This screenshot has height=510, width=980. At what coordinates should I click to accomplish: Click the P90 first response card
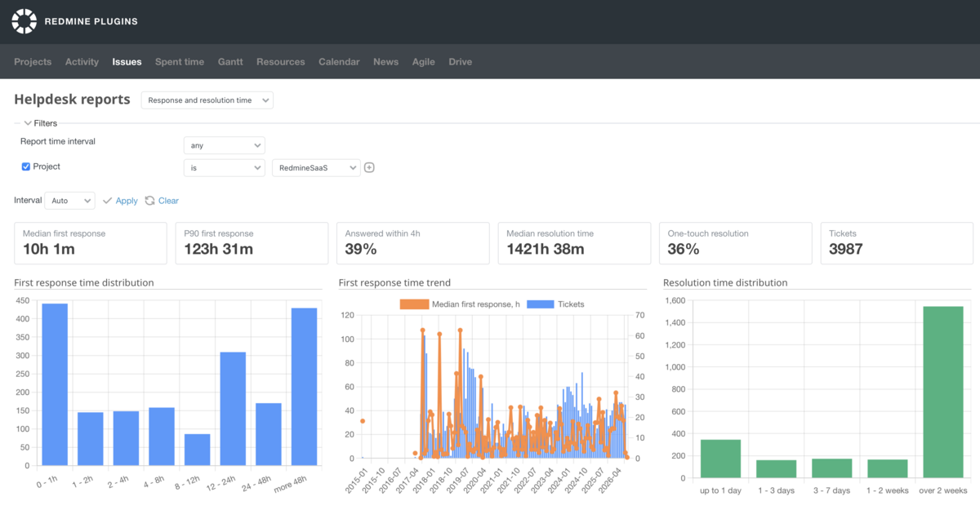(x=252, y=243)
